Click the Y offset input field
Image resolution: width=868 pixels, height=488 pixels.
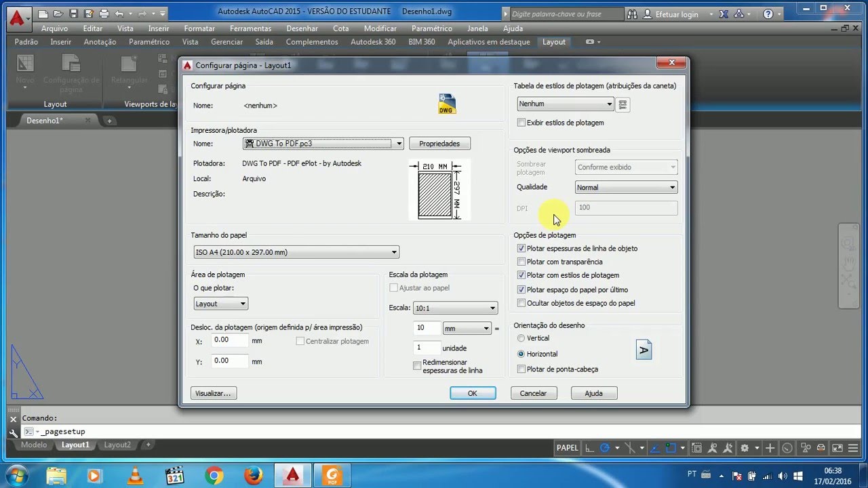click(230, 361)
